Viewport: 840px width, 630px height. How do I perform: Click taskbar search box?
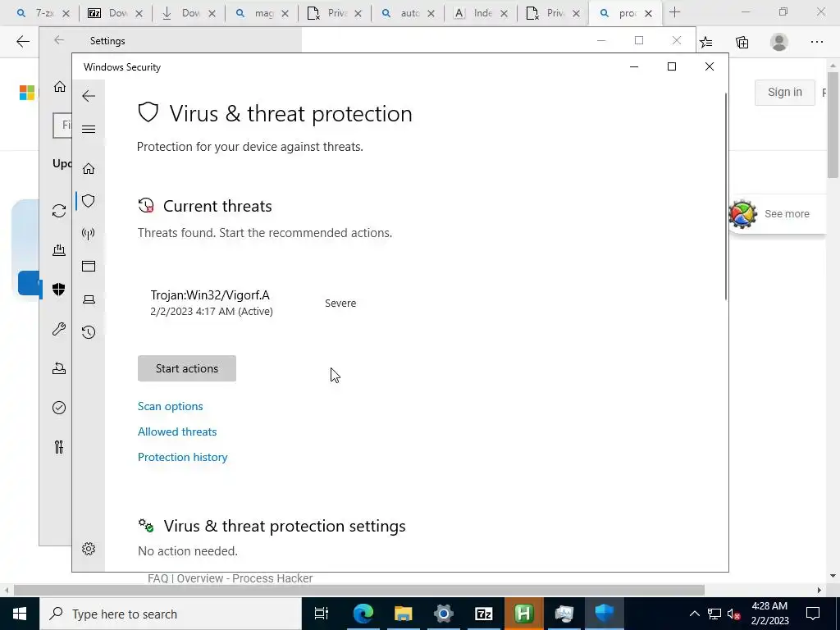tap(171, 614)
